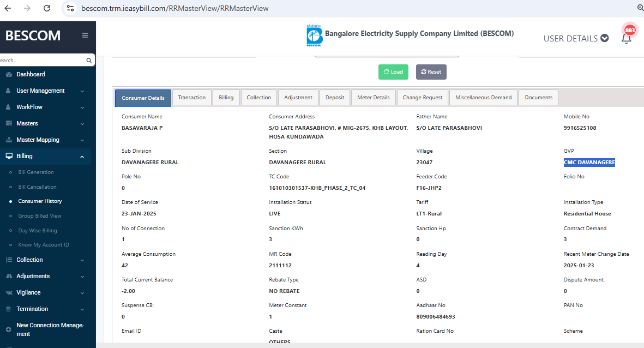Open the Change Request tab
The height and width of the screenshot is (348, 644).
422,98
